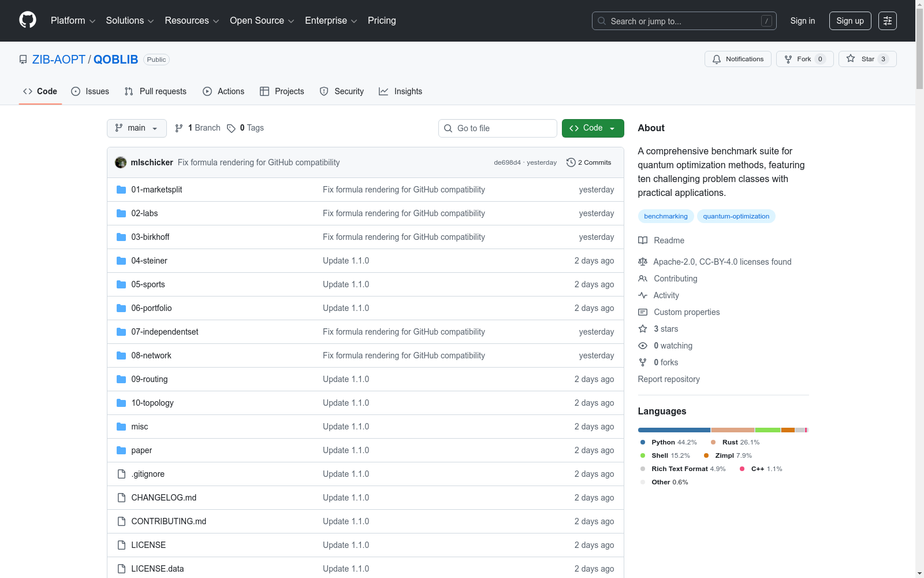The image size is (924, 578).
Task: Open the 01-marketsplit folder icon
Action: click(x=121, y=190)
